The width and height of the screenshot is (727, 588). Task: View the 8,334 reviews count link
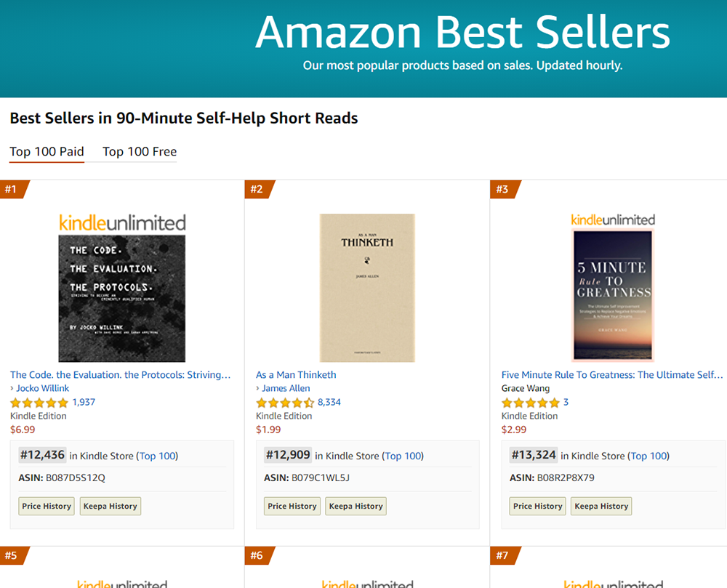click(329, 402)
